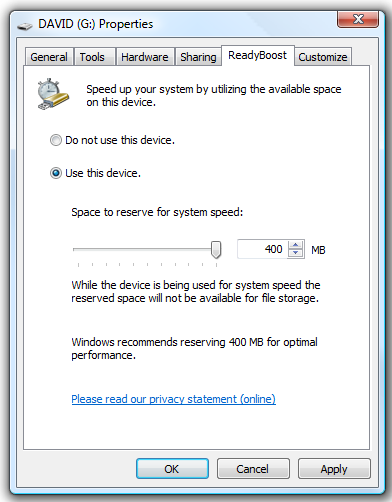Cancel the properties dialog
Viewport: 392px width, 502px height.
[x=253, y=469]
